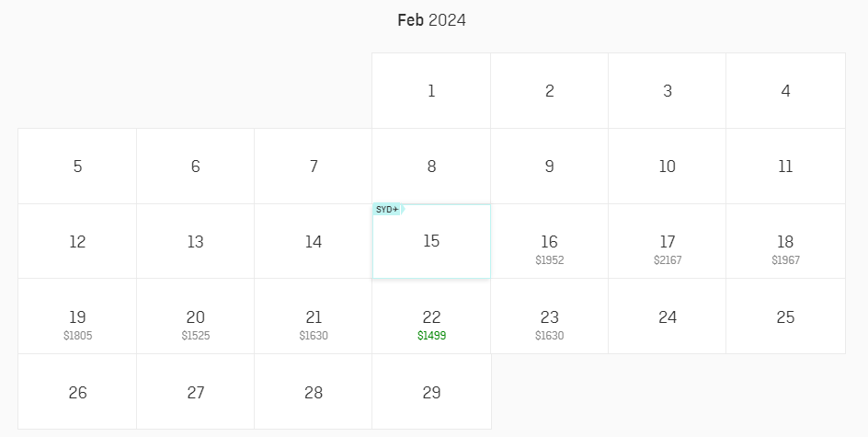Click February 26 in last row
The height and width of the screenshot is (437, 868).
pyautogui.click(x=77, y=392)
